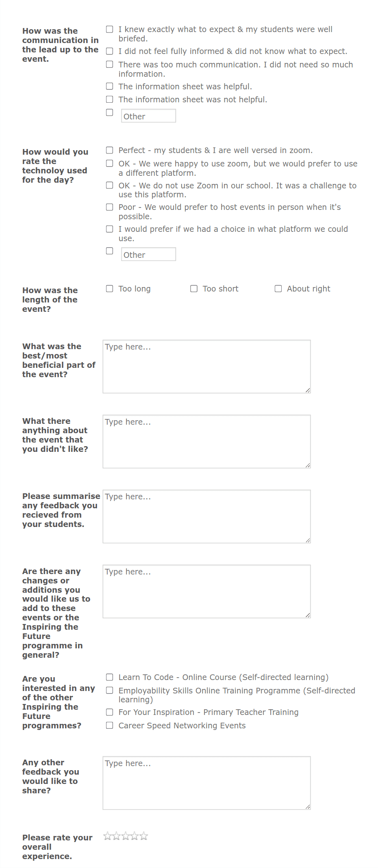378x868 pixels.
Task: Check "Learn To Code - Online Course" option
Action: pos(109,677)
